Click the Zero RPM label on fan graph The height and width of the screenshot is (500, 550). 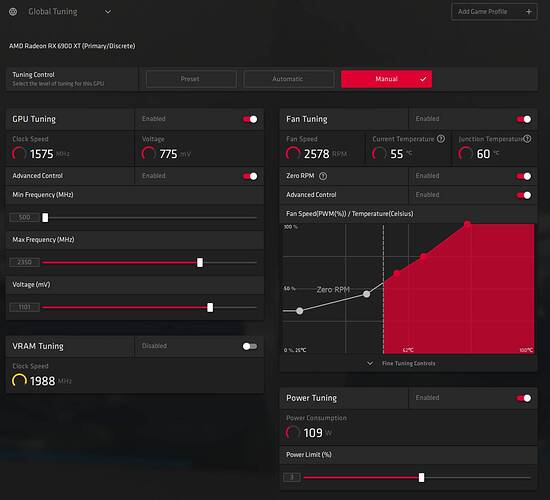click(x=333, y=290)
